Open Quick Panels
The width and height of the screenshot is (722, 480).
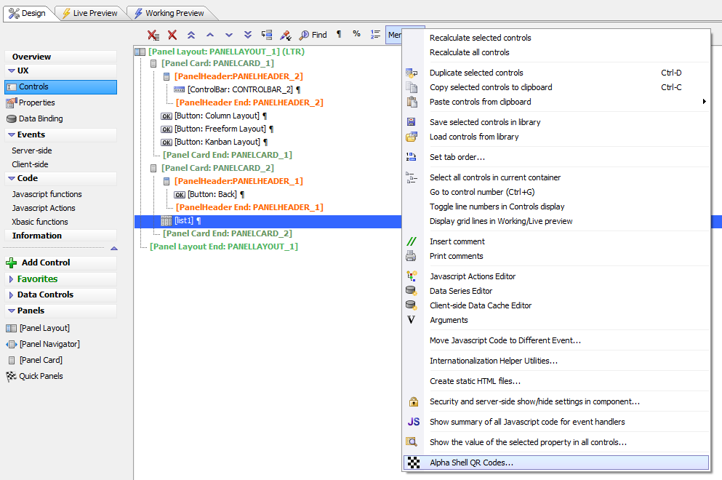click(x=35, y=376)
